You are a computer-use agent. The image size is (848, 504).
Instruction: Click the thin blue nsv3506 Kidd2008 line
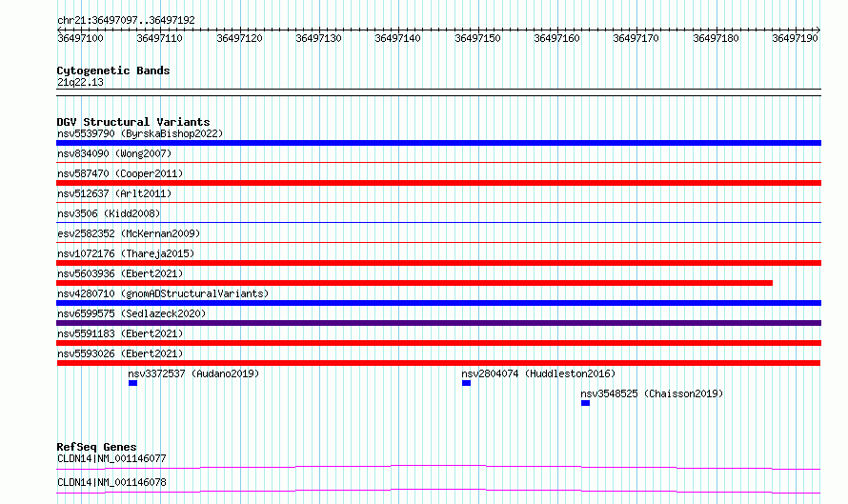pos(438,222)
